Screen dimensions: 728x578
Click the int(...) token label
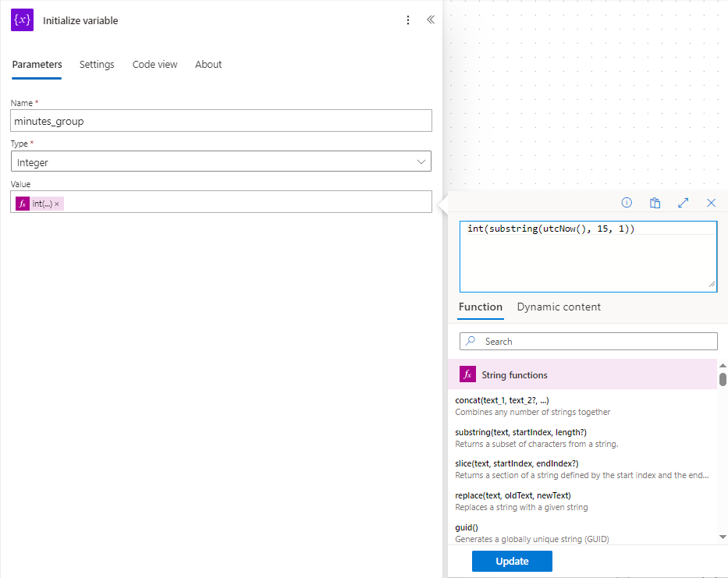42,204
